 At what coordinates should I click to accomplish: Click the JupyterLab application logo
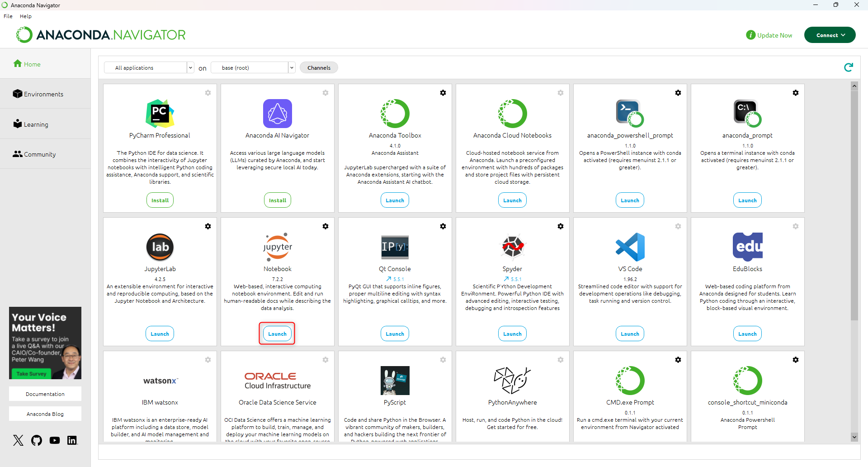(160, 247)
